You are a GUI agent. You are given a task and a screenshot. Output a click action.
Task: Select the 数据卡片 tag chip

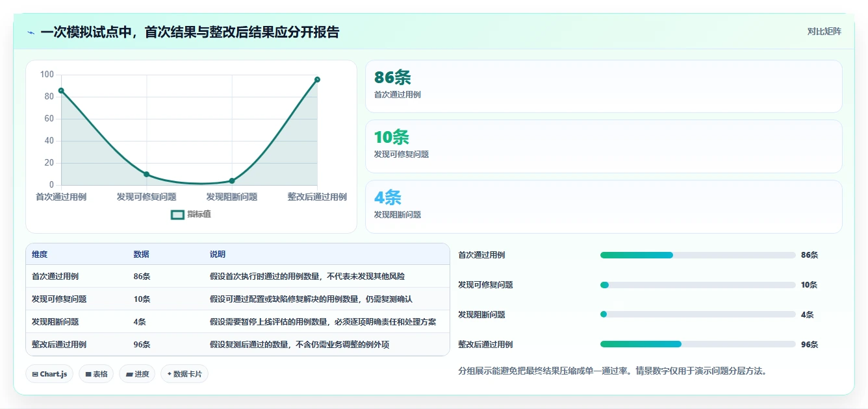coord(185,374)
